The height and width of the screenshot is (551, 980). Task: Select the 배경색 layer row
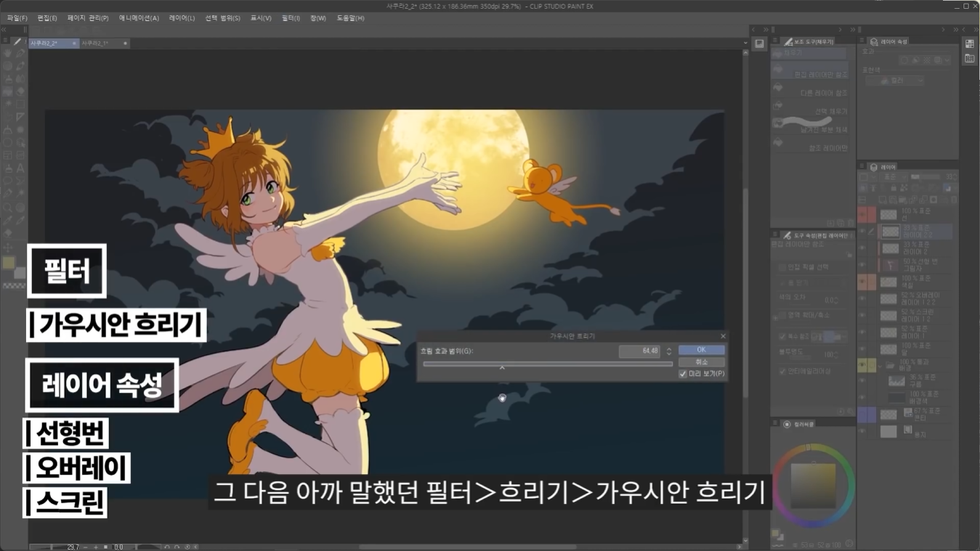[908, 396]
